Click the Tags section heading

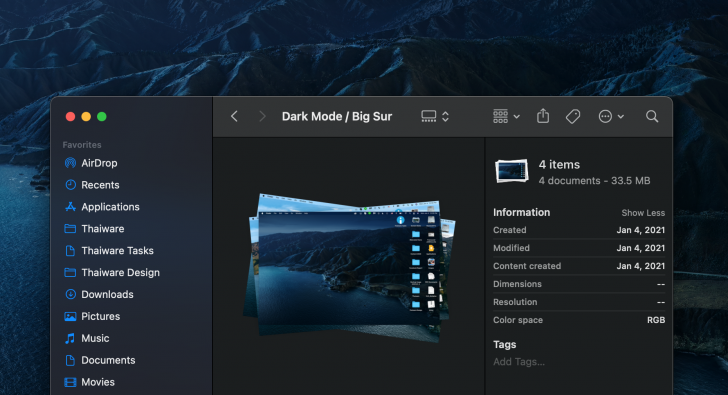[505, 344]
